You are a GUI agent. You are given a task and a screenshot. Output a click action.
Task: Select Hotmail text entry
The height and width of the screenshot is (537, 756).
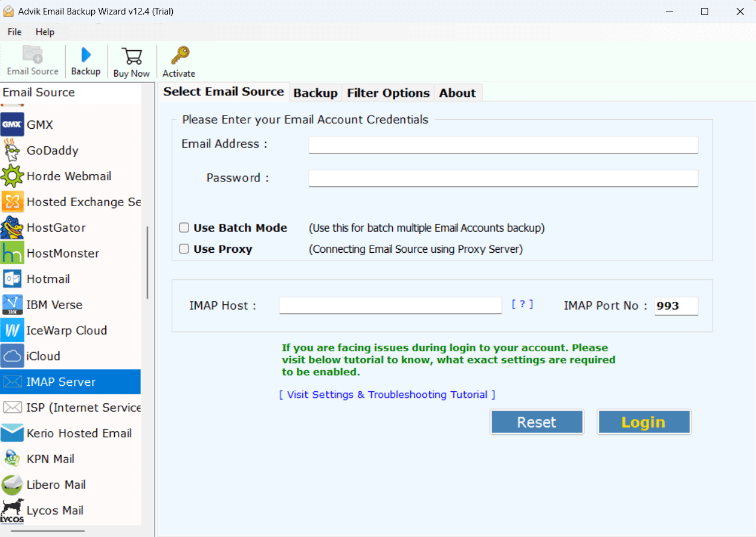pos(48,279)
